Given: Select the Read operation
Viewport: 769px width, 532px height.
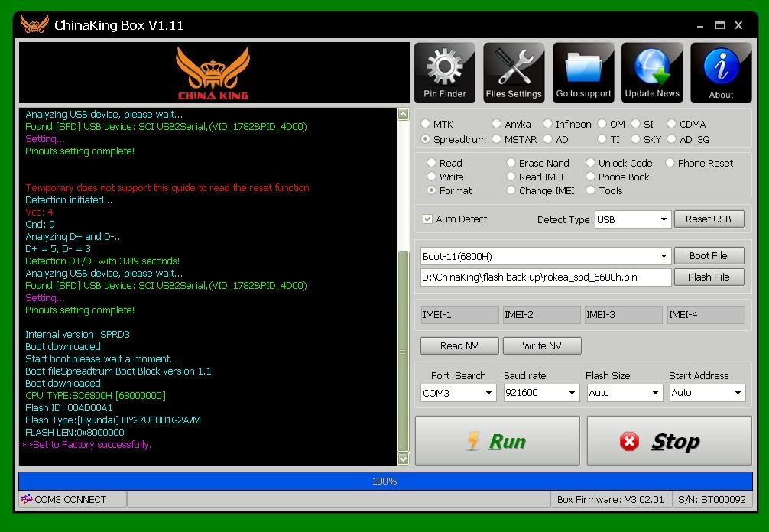Looking at the screenshot, I should click(431, 162).
